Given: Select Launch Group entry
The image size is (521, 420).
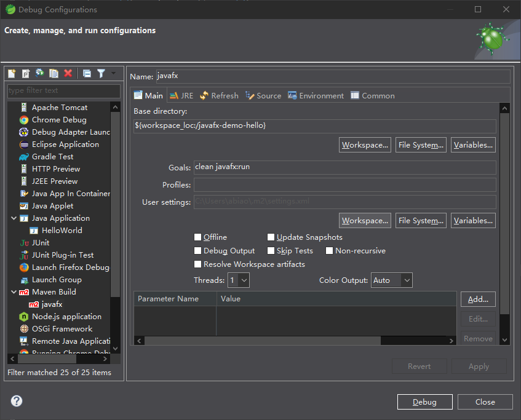Looking at the screenshot, I should point(57,279).
